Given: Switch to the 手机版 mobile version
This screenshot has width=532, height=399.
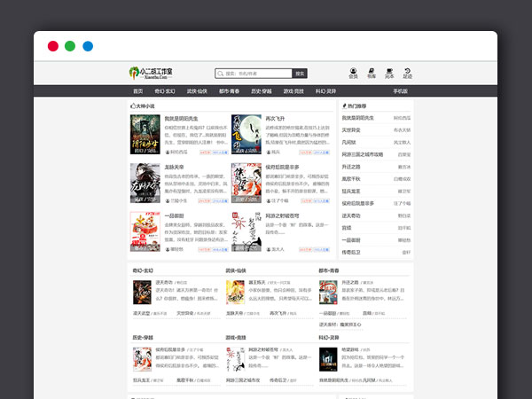Looking at the screenshot, I should pyautogui.click(x=400, y=90).
